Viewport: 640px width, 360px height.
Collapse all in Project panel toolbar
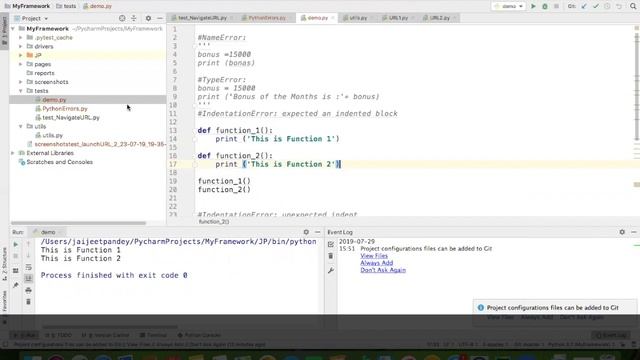(133, 18)
